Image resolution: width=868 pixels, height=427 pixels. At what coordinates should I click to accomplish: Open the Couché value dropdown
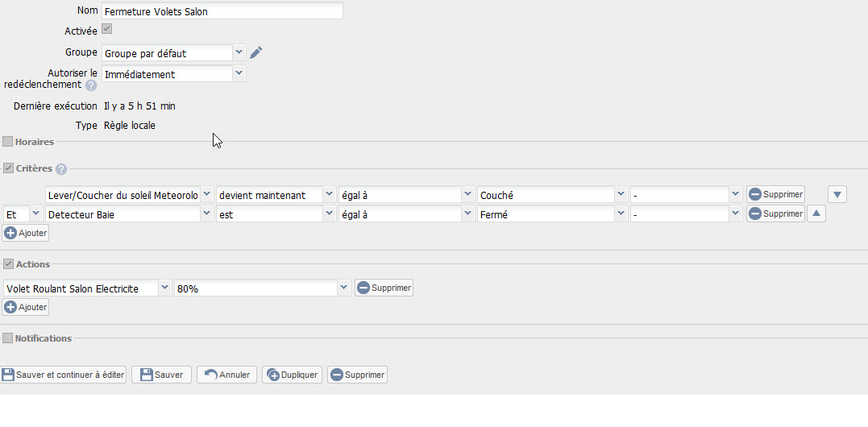point(620,194)
